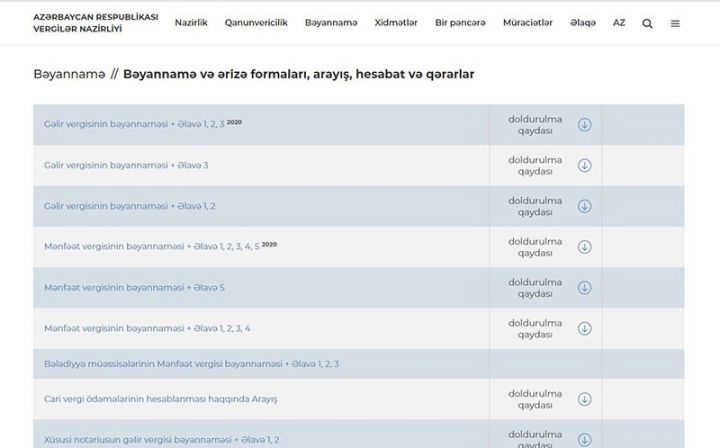This screenshot has width=720, height=448.
Task: Click download icon for Gəlir vergisinin Əlavə 3
Action: point(585,165)
